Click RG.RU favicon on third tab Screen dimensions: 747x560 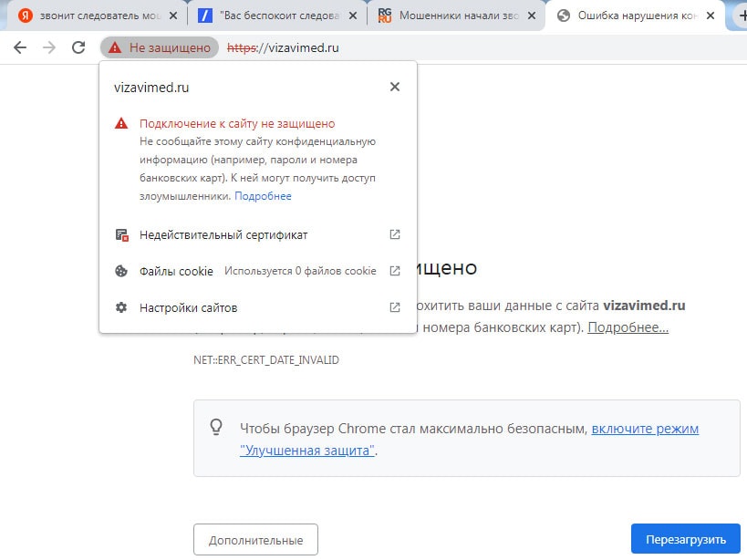coord(385,16)
